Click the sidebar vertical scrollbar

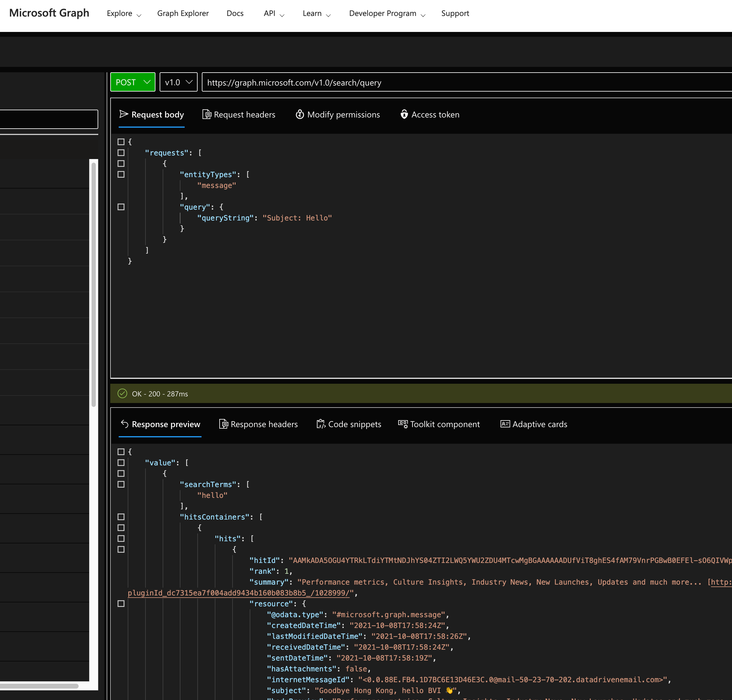click(x=94, y=284)
